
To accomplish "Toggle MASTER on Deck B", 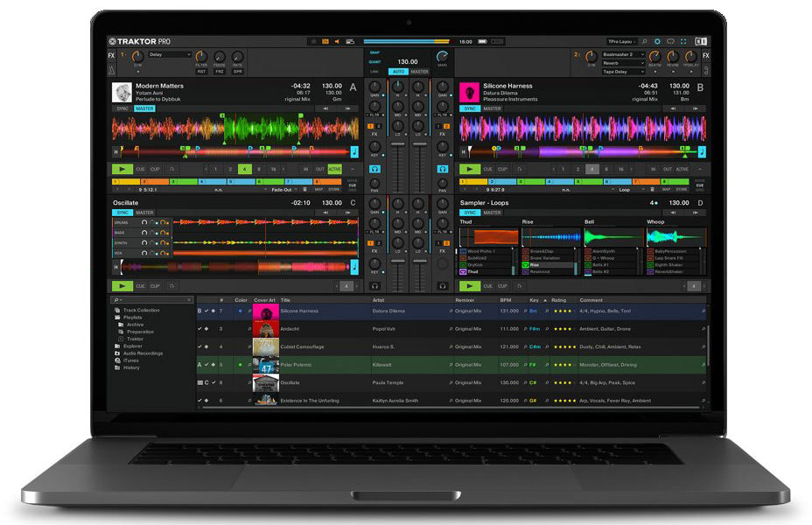I will (x=492, y=108).
